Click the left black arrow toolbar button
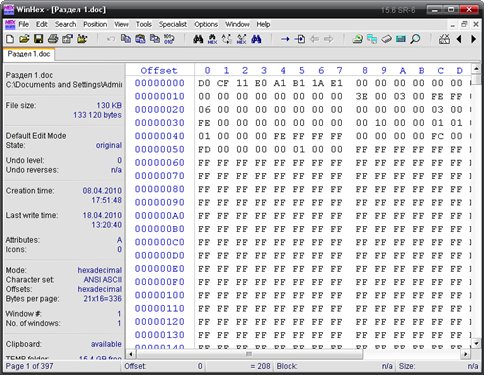This screenshot has height=375, width=484. click(x=459, y=39)
